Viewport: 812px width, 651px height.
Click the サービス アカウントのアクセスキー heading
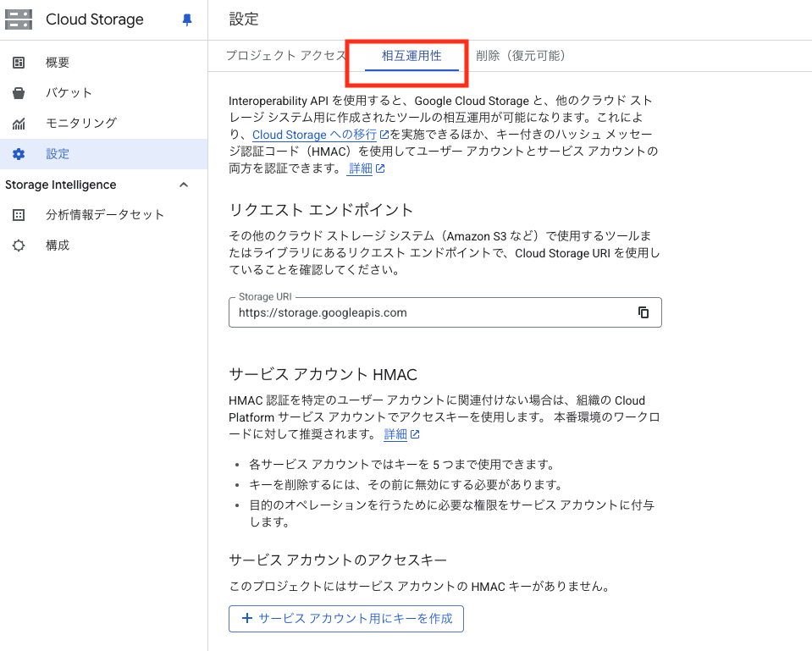(338, 560)
